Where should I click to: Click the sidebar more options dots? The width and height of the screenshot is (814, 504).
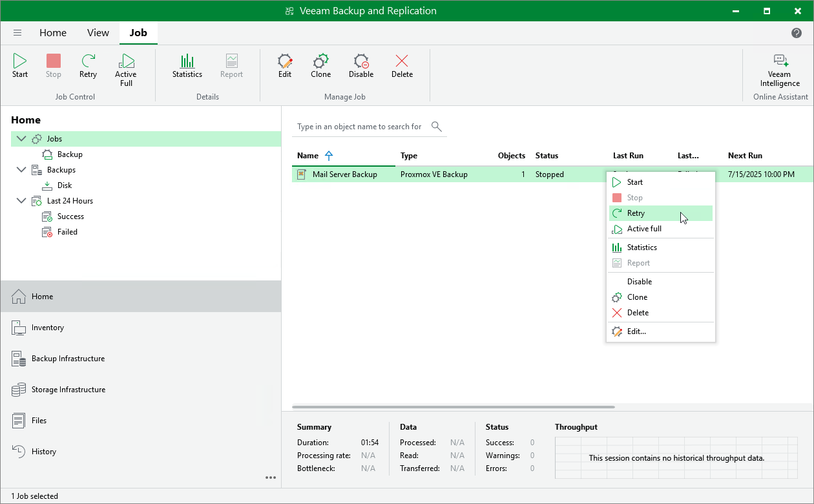point(271,478)
